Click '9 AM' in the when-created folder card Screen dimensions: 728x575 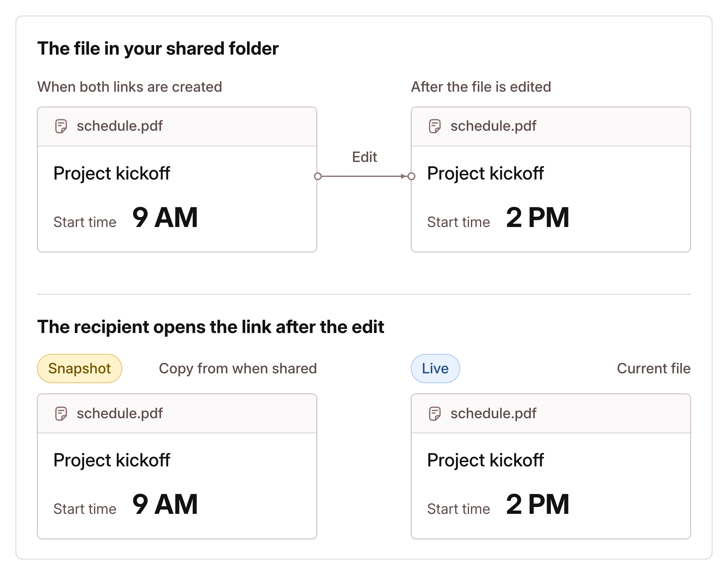coord(165,218)
